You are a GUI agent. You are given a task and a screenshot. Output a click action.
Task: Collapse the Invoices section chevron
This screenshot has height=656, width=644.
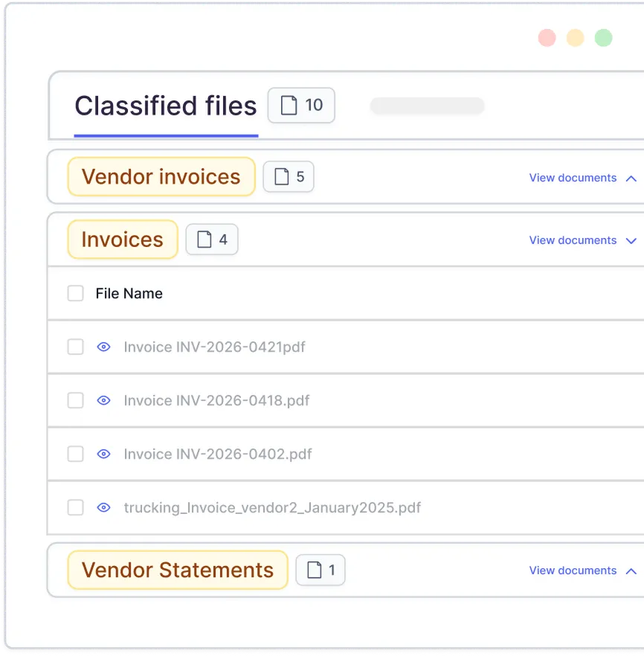[631, 241]
